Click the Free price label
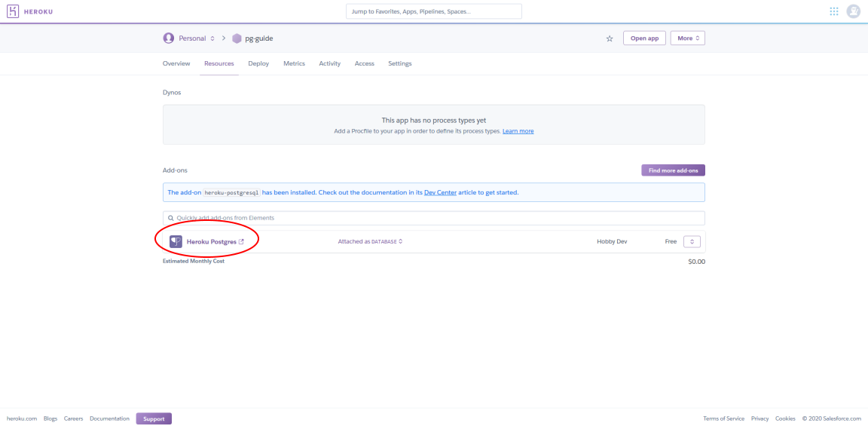This screenshot has height=429, width=868. pos(671,242)
